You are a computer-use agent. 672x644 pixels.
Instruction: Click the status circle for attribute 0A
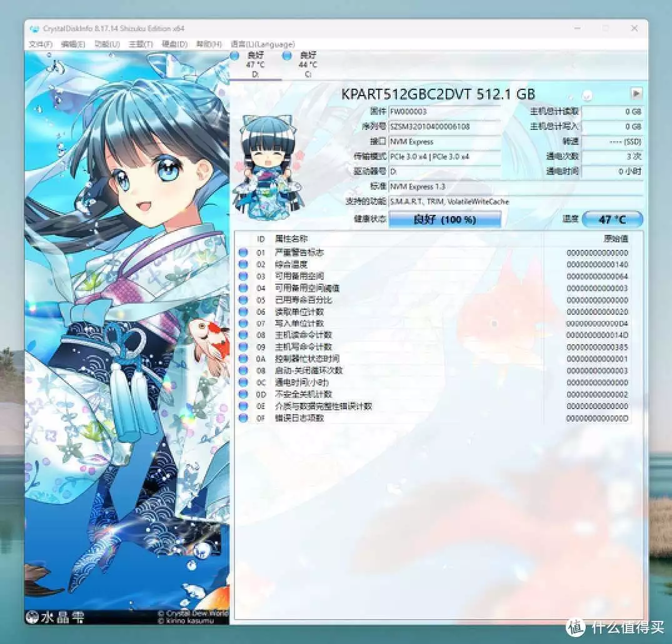click(243, 359)
